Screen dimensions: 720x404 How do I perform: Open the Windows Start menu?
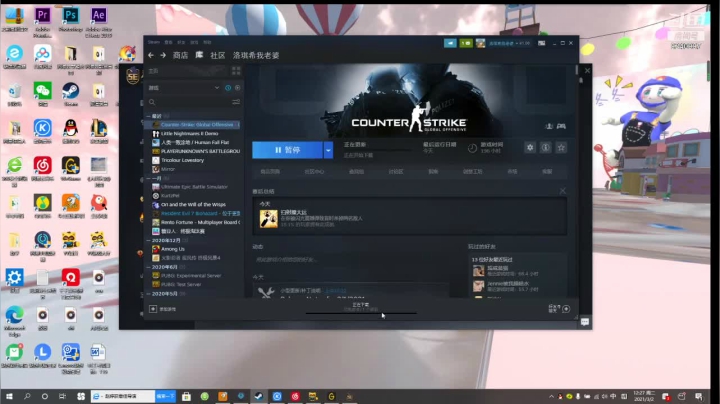click(x=9, y=396)
